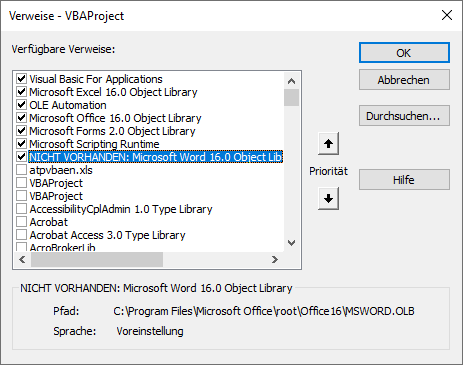Click the vertical scrollbar thumb

click(291, 97)
